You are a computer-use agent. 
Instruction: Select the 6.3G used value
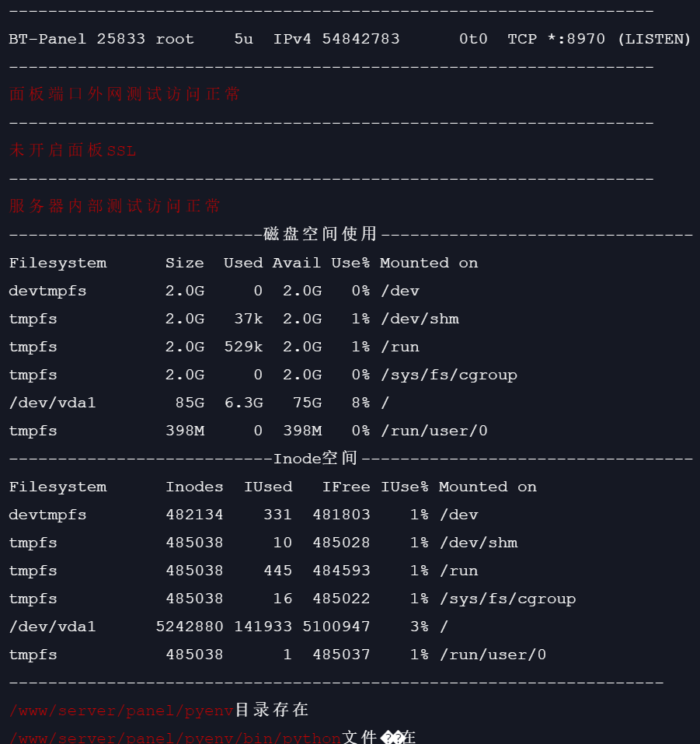coord(243,403)
